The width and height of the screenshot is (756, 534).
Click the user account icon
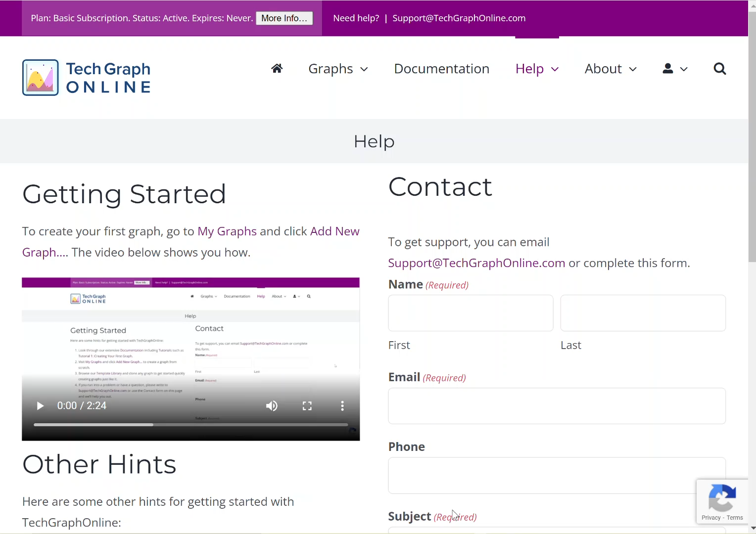click(668, 69)
